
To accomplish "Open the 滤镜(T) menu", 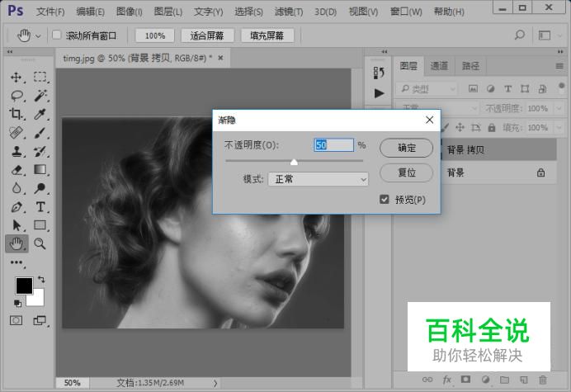I will (289, 12).
